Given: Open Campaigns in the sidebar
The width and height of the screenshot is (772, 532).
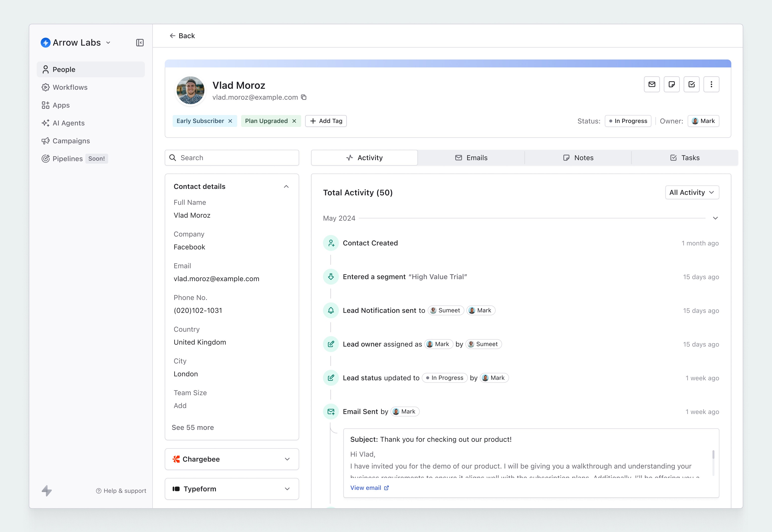Looking at the screenshot, I should (x=91, y=141).
